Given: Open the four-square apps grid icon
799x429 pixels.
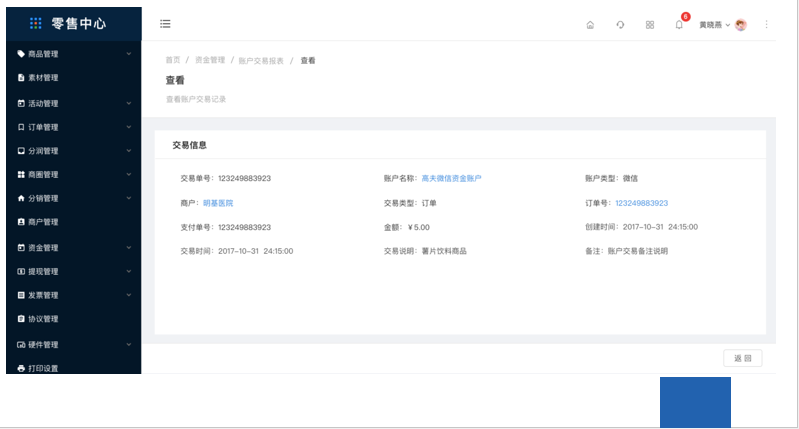Looking at the screenshot, I should pos(650,24).
